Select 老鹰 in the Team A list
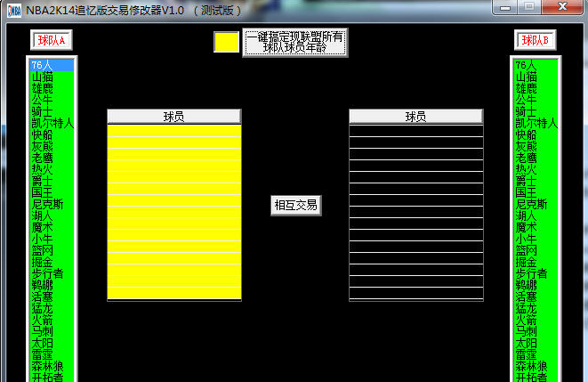Image resolution: width=588 pixels, height=382 pixels. coord(52,158)
